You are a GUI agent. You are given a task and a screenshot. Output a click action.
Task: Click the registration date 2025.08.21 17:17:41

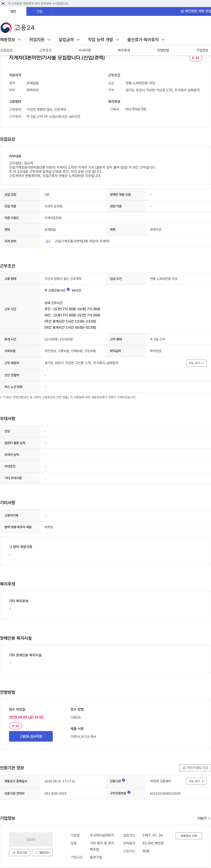click(60, 781)
